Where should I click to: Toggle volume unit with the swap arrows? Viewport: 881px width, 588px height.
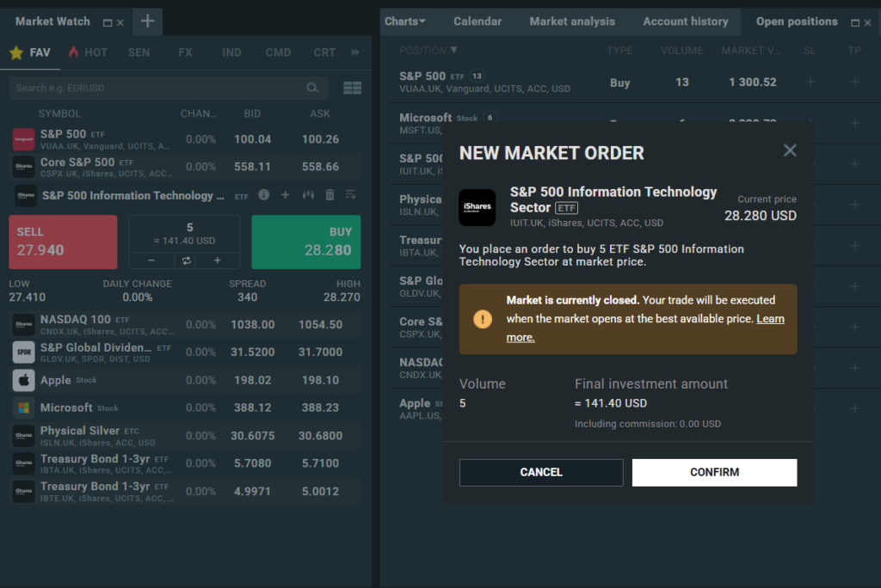tap(184, 260)
